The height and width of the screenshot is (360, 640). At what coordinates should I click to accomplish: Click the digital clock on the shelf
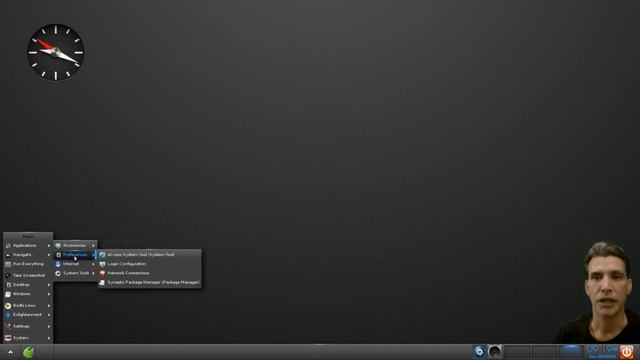(602, 351)
